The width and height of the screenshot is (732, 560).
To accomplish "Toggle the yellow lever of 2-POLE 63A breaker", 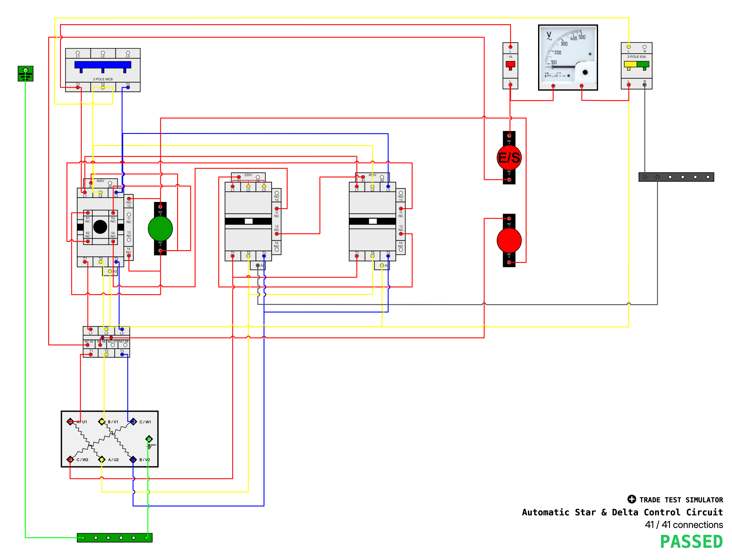I will pos(630,65).
